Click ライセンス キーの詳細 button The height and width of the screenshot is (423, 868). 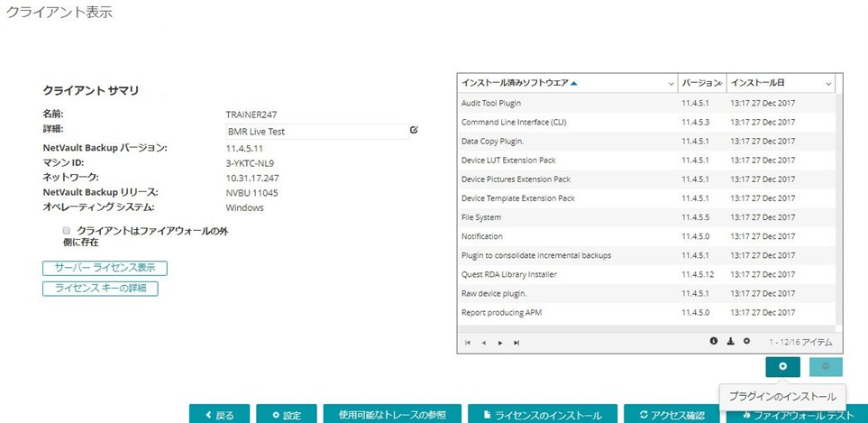pyautogui.click(x=100, y=289)
